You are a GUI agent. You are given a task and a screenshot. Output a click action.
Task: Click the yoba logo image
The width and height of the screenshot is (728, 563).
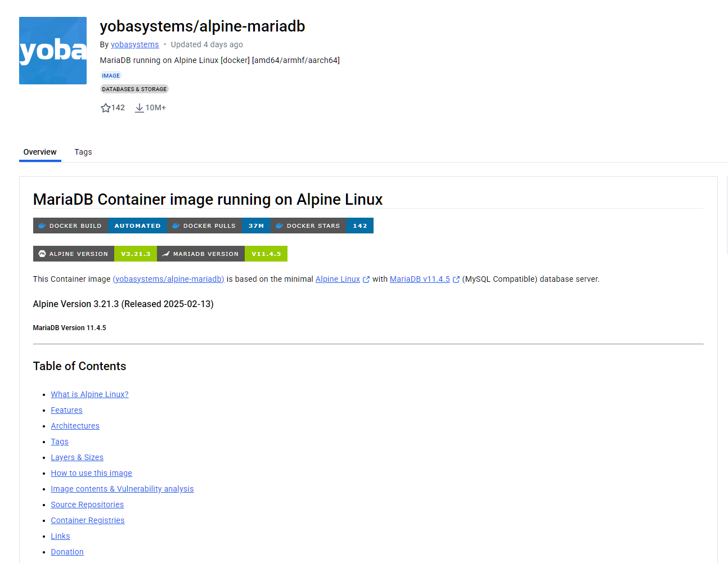[53, 51]
